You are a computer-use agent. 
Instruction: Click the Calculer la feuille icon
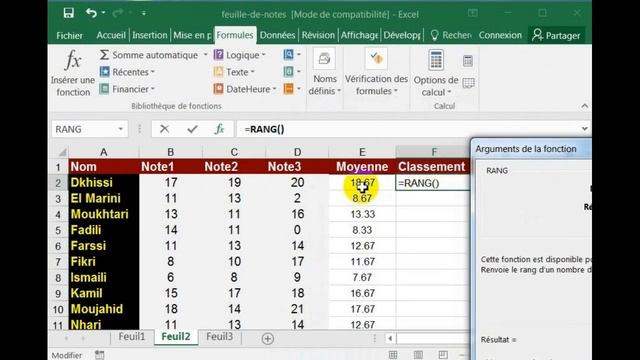[x=468, y=83]
